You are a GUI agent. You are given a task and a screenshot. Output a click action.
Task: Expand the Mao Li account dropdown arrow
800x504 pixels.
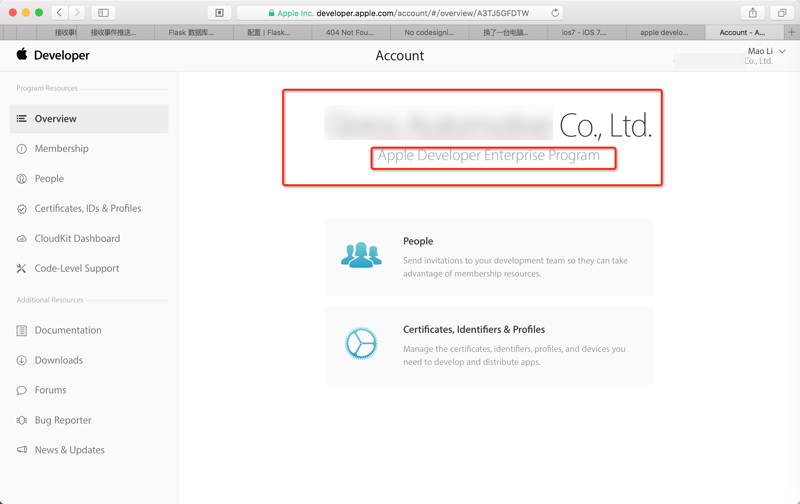coord(783,51)
